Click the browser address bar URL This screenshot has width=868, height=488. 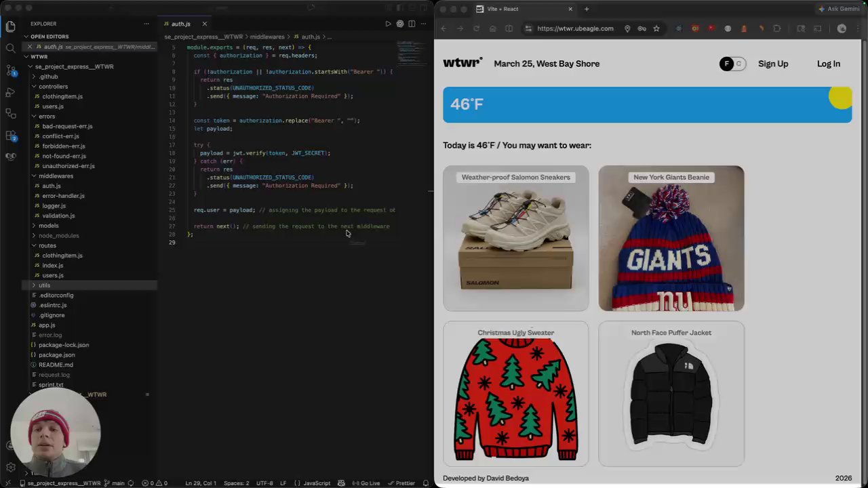coord(575,28)
